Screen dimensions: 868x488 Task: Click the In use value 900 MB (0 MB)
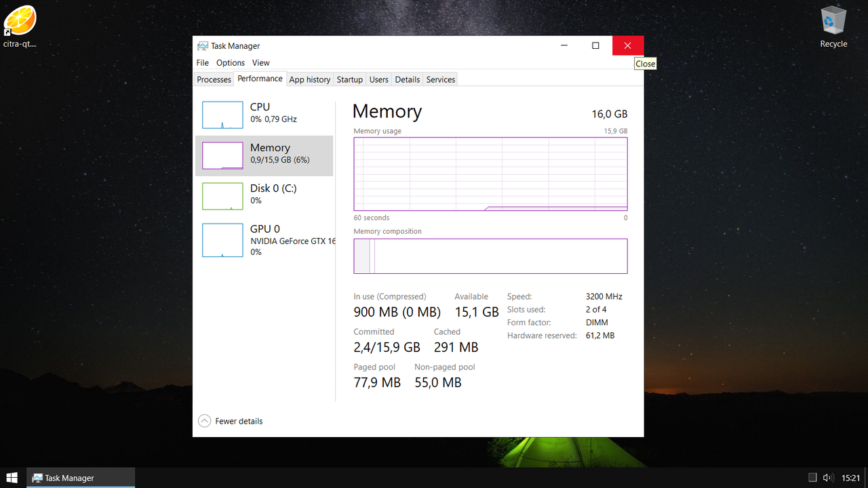397,312
